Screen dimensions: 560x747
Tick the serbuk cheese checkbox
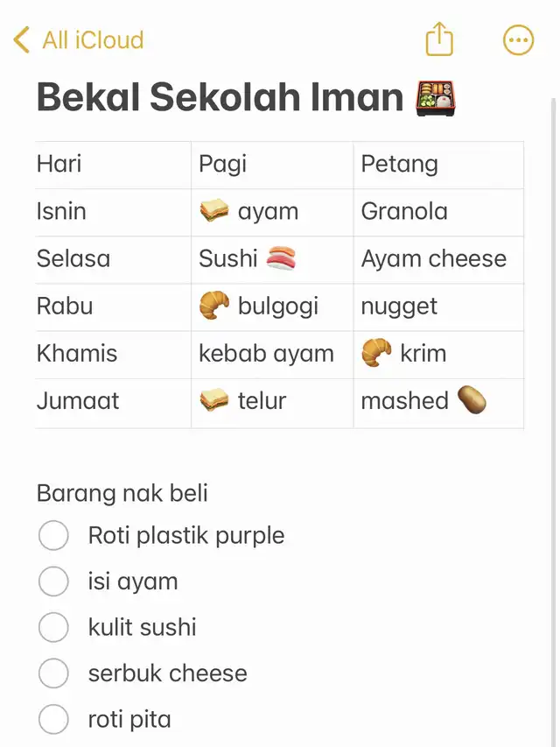pyautogui.click(x=53, y=673)
